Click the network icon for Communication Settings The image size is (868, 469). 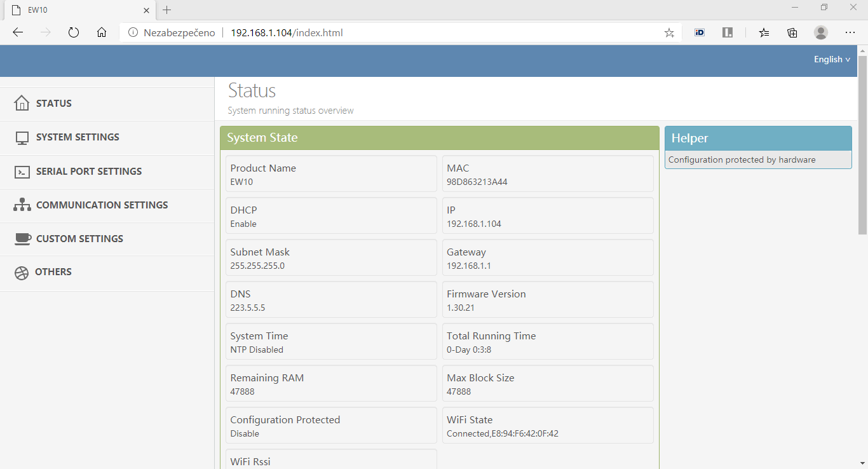tap(22, 205)
